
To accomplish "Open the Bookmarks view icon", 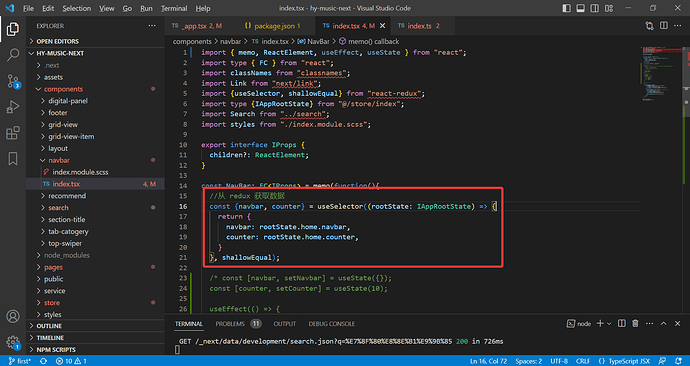I will pyautogui.click(x=13, y=159).
